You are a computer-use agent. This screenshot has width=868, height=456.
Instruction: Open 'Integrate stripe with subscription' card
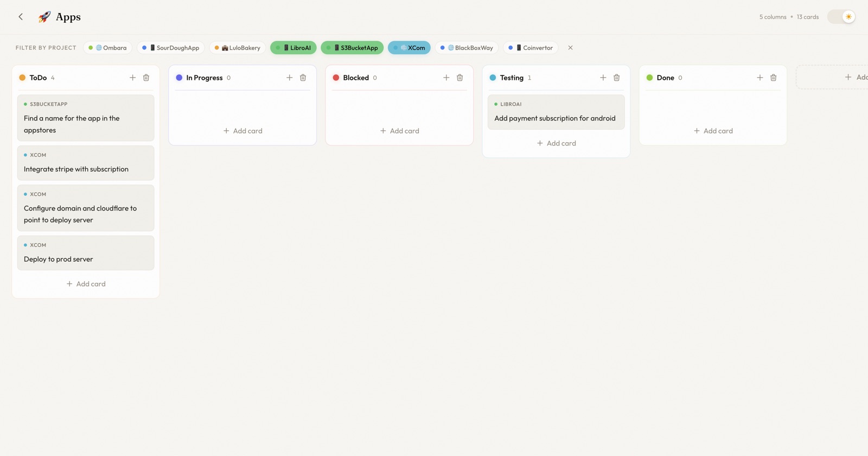pyautogui.click(x=86, y=163)
